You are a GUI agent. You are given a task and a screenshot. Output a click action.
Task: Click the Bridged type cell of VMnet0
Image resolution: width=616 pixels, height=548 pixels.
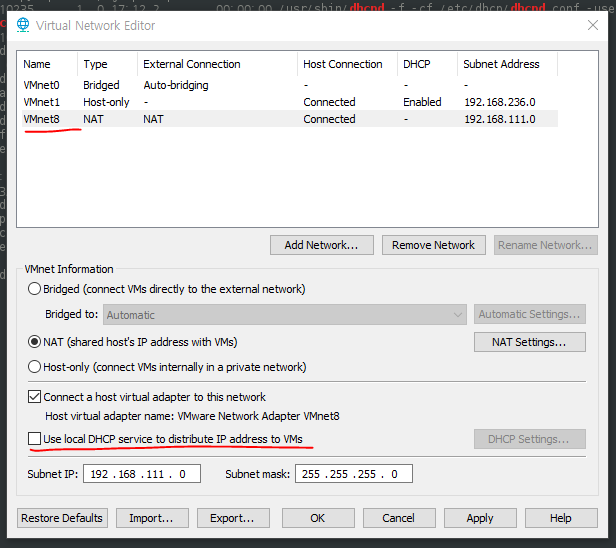pos(101,85)
